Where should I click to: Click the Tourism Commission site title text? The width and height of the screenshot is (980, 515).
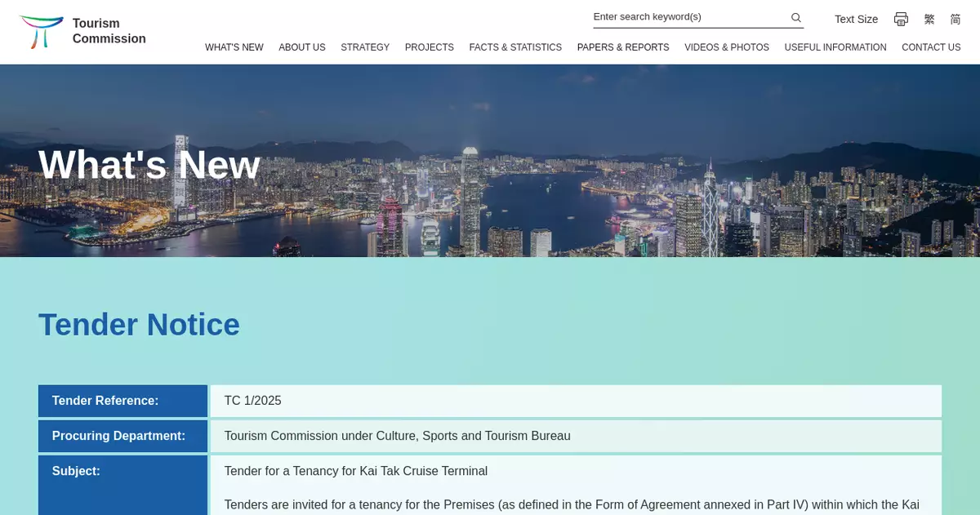point(109,31)
